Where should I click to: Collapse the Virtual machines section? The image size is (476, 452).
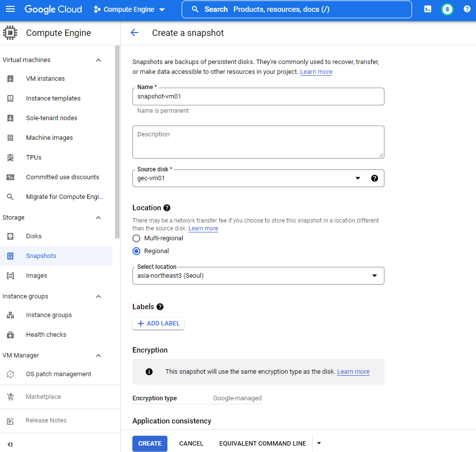click(x=98, y=60)
